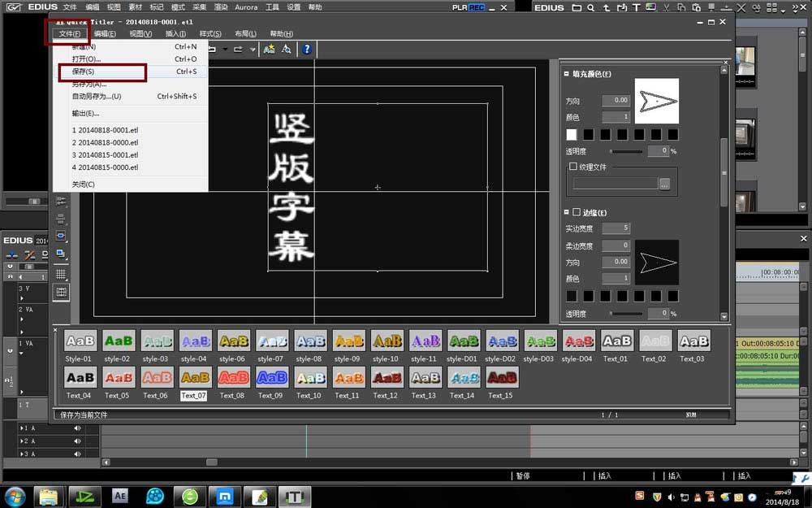Viewport: 812px width, 508px height.
Task: Expand track 2 A triangle
Action: click(22, 441)
